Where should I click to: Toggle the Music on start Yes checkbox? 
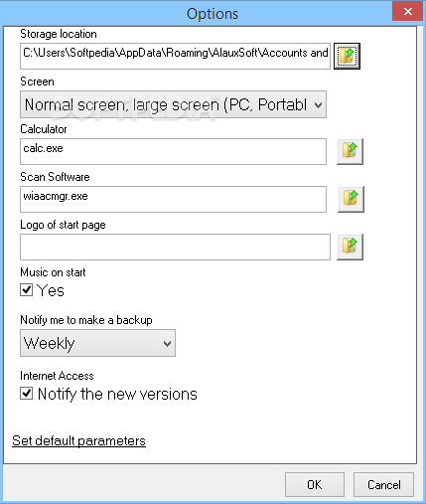(x=26, y=290)
